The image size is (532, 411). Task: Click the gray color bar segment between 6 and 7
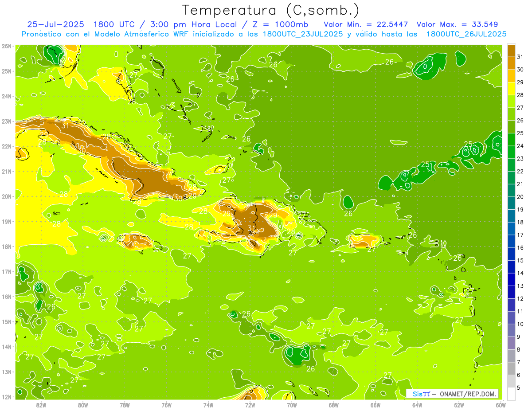(511, 368)
